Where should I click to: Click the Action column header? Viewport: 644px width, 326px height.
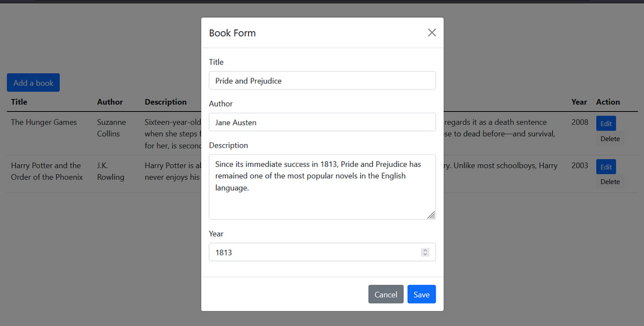pyautogui.click(x=608, y=102)
